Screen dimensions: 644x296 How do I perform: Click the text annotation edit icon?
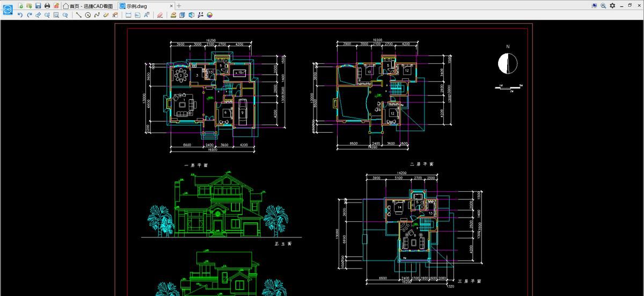pos(115,15)
